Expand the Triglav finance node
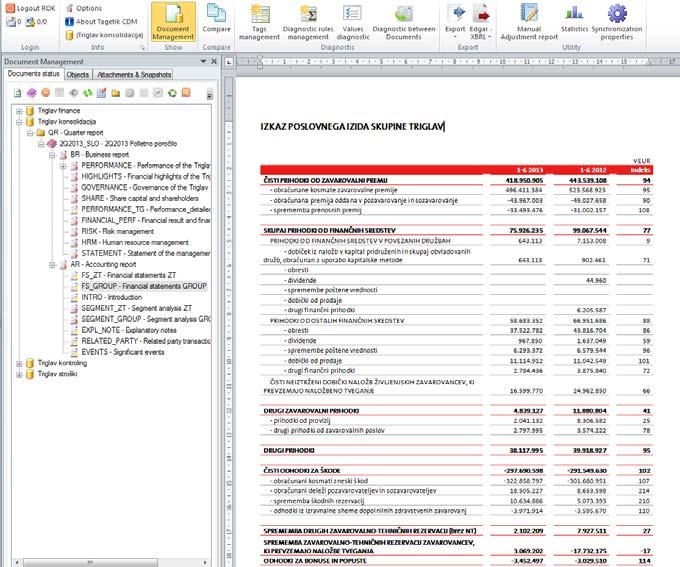This screenshot has height=567, width=680. pyautogui.click(x=19, y=111)
